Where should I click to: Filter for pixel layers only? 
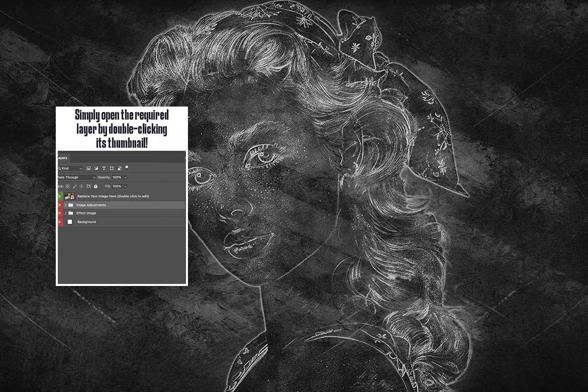tap(89, 168)
